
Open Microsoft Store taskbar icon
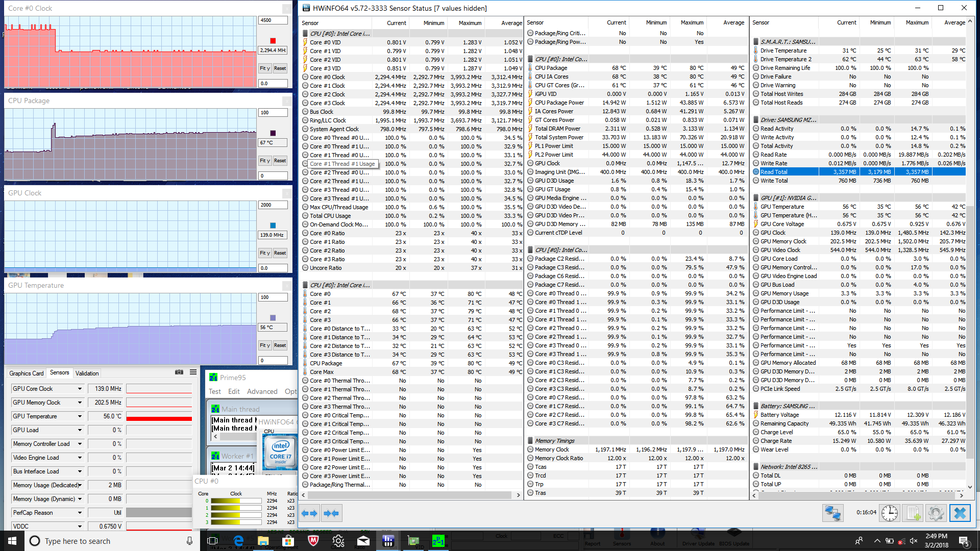tap(288, 541)
